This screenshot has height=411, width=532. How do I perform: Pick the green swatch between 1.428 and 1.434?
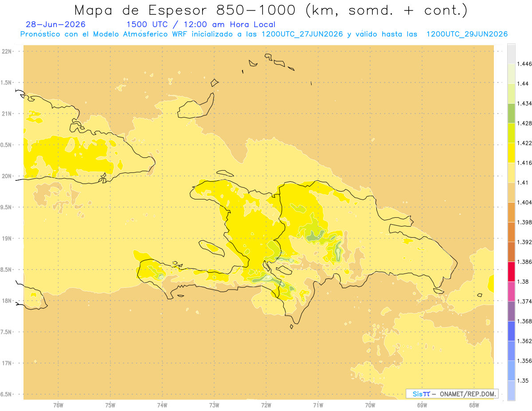[x=511, y=113]
